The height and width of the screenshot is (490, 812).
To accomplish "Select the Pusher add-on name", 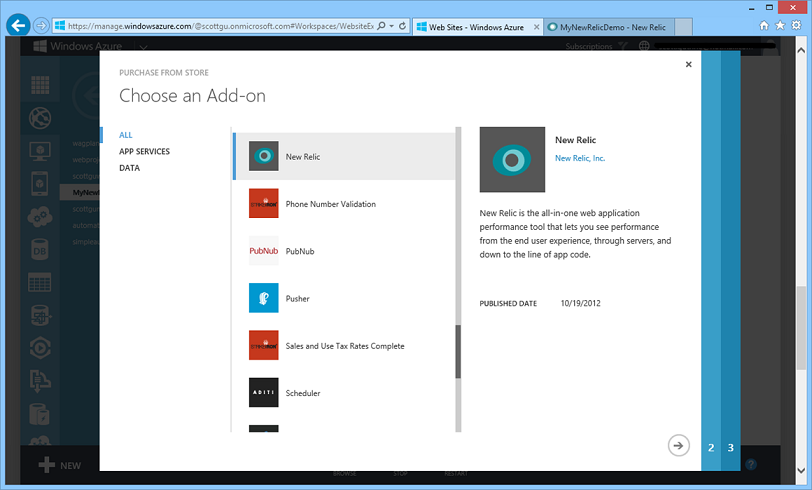I will pos(297,298).
